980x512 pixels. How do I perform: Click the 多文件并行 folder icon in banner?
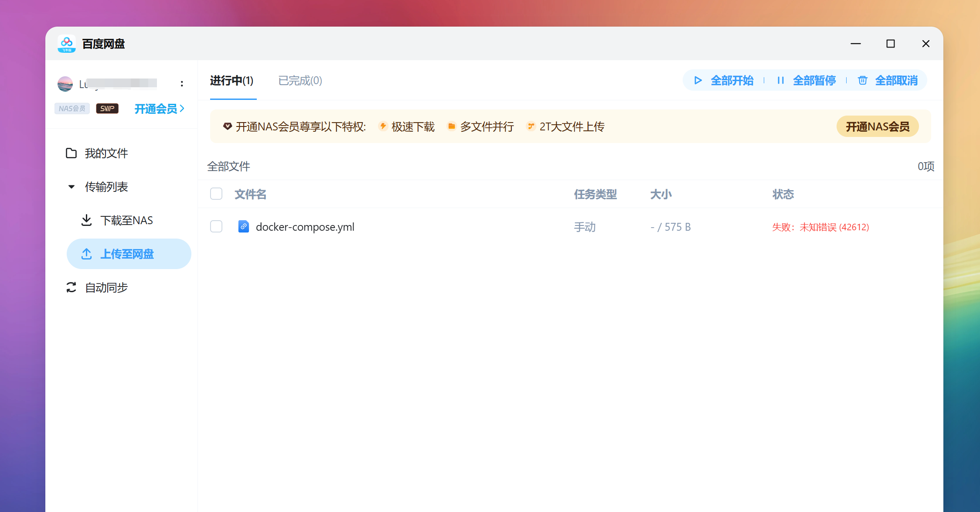tap(452, 126)
